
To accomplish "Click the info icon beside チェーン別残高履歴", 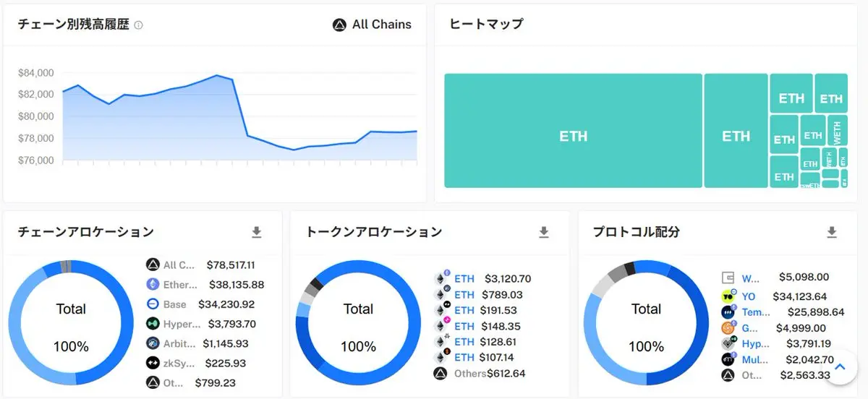I will coord(138,25).
